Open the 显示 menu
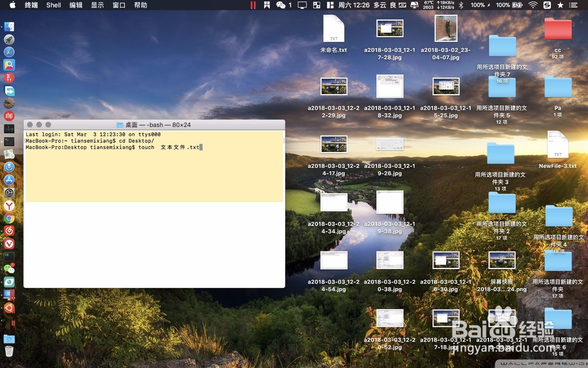 pyautogui.click(x=98, y=5)
